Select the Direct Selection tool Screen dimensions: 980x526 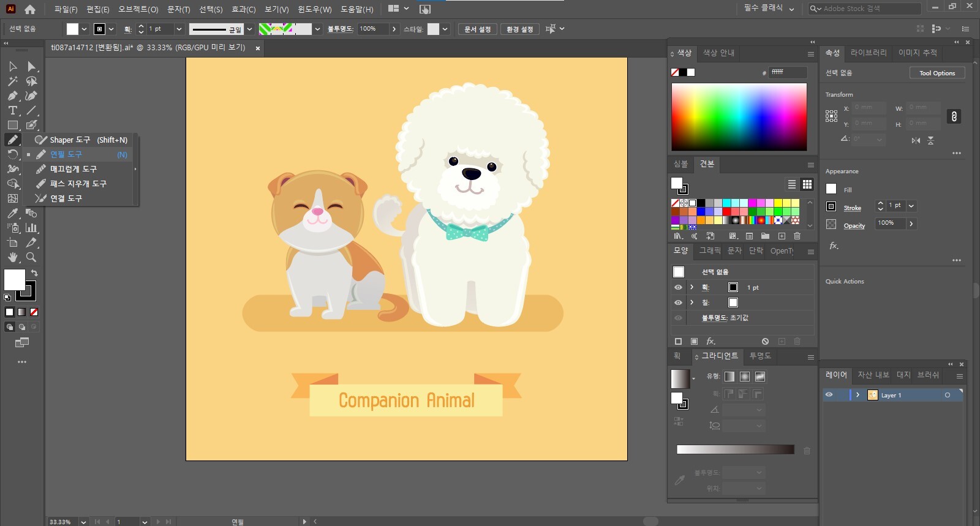pos(31,66)
